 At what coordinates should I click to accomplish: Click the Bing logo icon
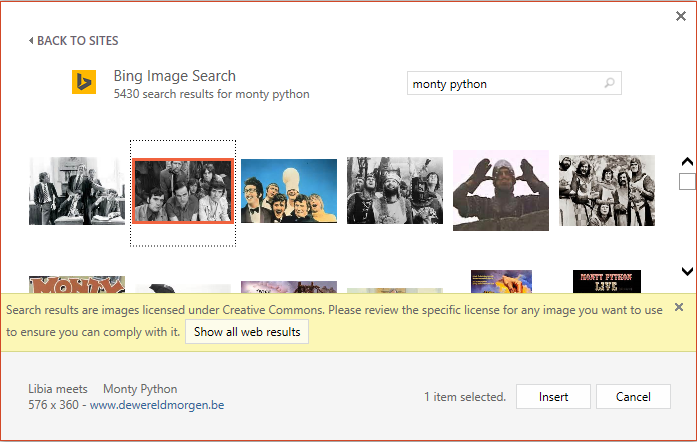pos(84,82)
